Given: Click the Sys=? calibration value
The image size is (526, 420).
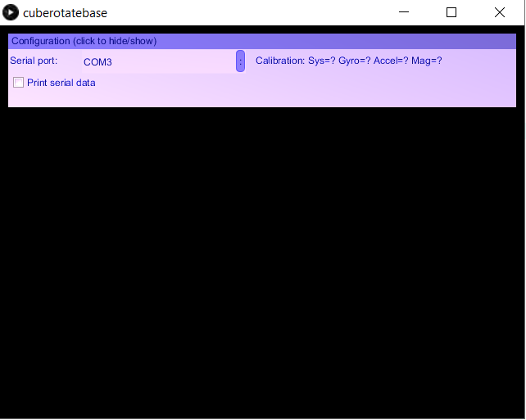Looking at the screenshot, I should click(322, 61).
